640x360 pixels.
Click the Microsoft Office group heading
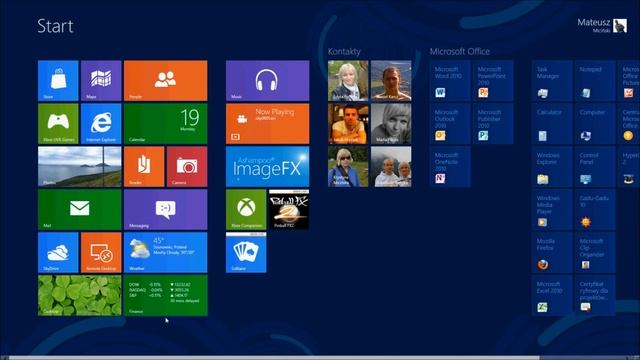point(460,51)
